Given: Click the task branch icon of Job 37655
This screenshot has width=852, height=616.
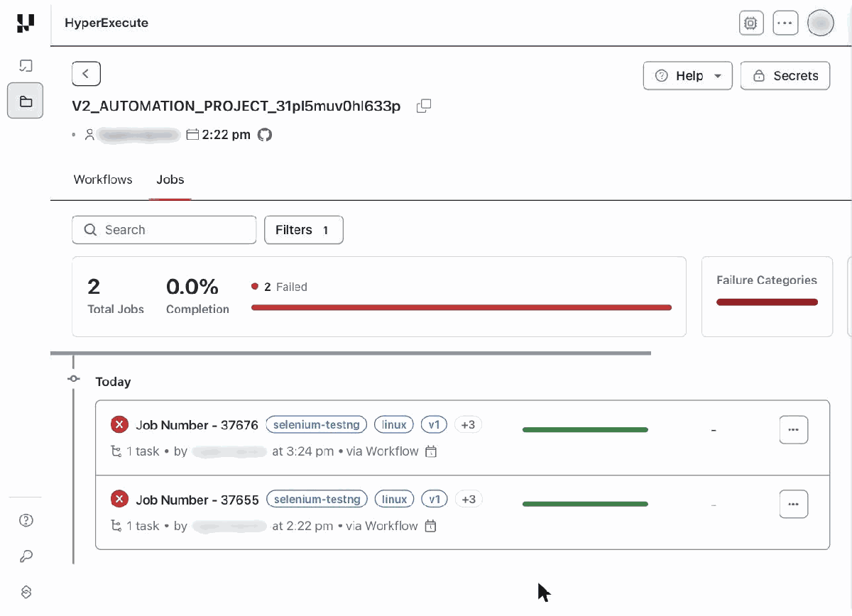Looking at the screenshot, I should pos(116,526).
